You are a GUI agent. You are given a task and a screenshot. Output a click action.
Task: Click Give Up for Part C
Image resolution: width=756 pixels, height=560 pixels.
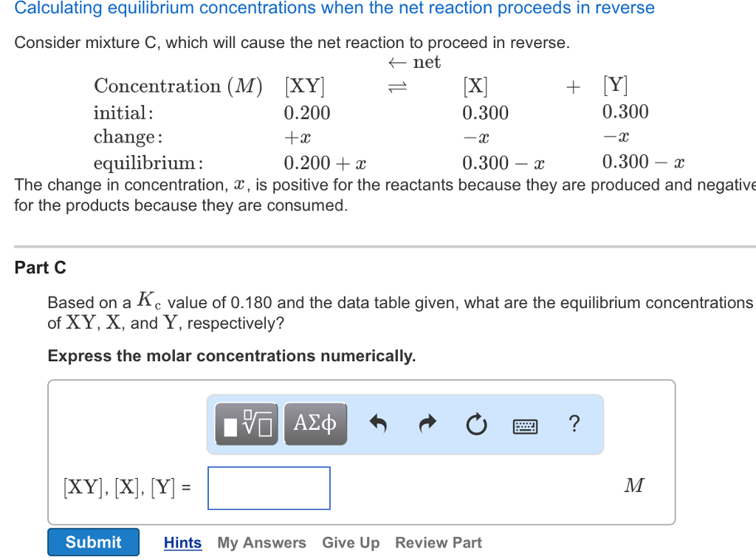point(351,542)
